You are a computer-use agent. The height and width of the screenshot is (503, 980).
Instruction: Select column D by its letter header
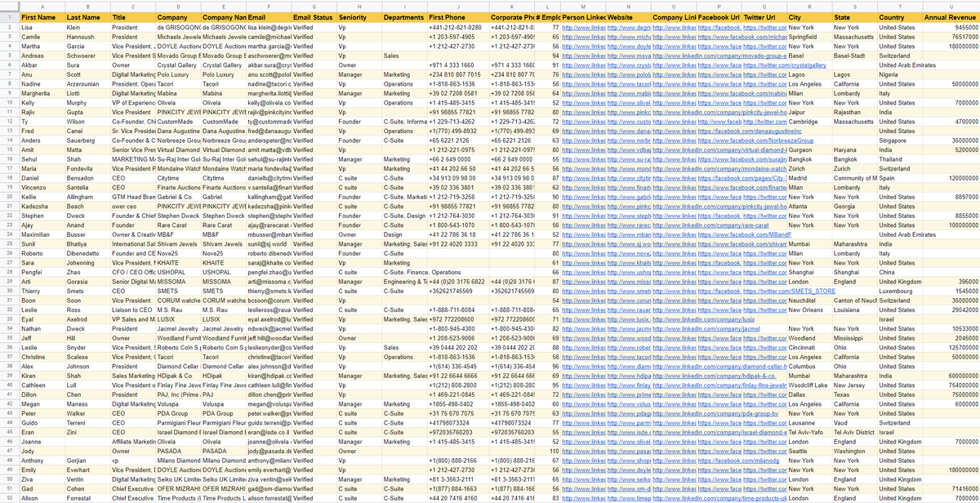[177, 6]
